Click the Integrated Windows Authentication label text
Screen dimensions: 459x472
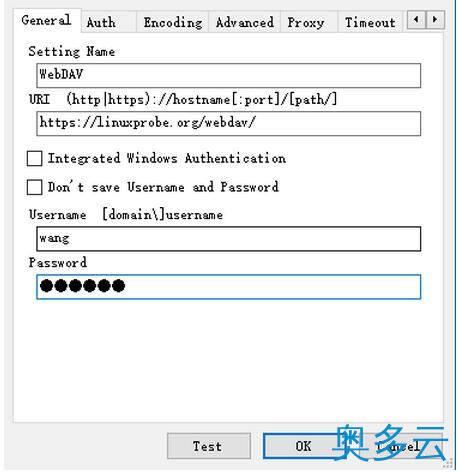(x=167, y=158)
